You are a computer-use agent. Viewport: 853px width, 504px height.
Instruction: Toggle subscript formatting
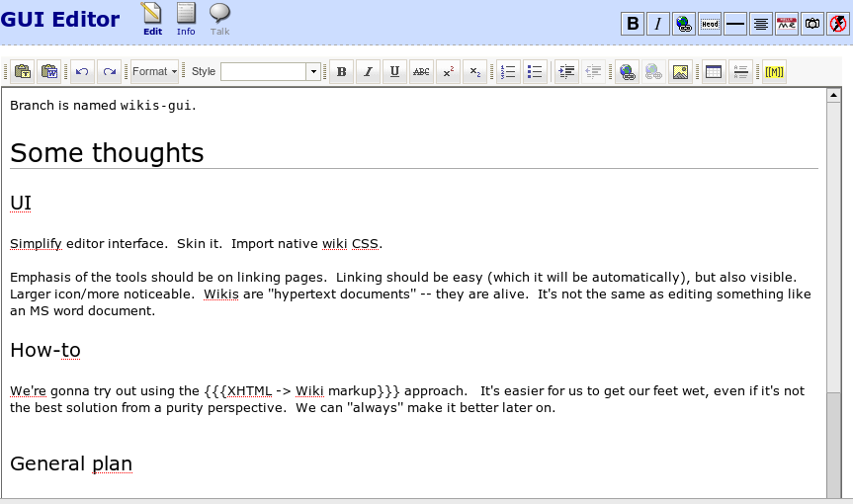click(x=474, y=72)
